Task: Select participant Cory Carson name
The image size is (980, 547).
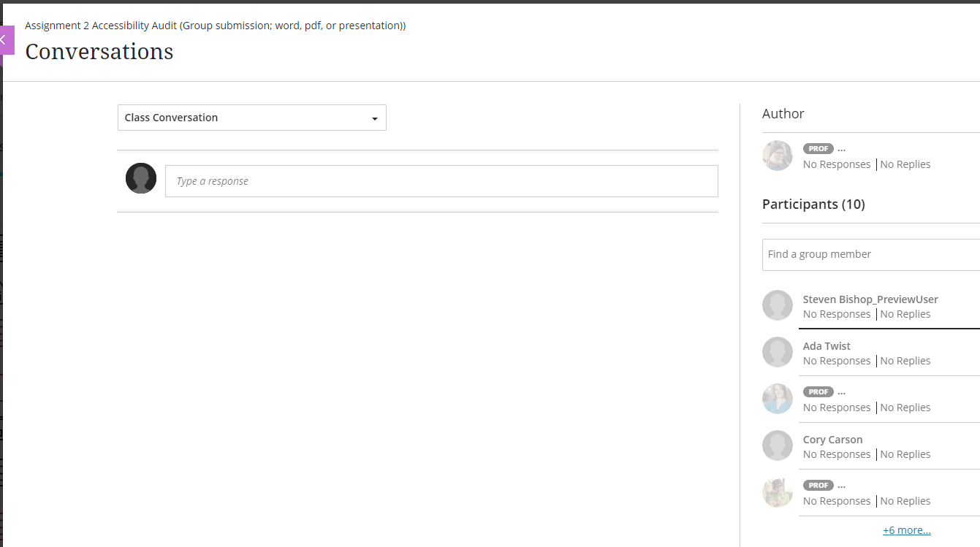Action: [832, 440]
